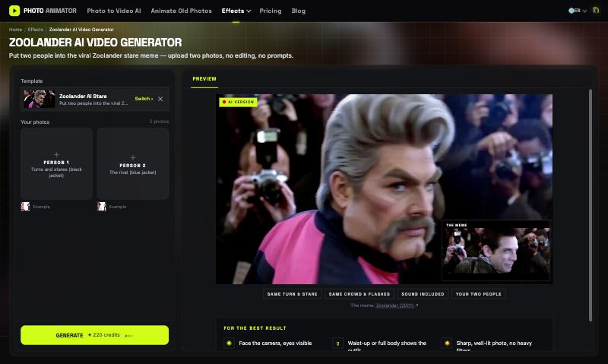This screenshot has height=364, width=608.
Task: Upload a photo to the Person 1 slot
Action: pos(56,163)
